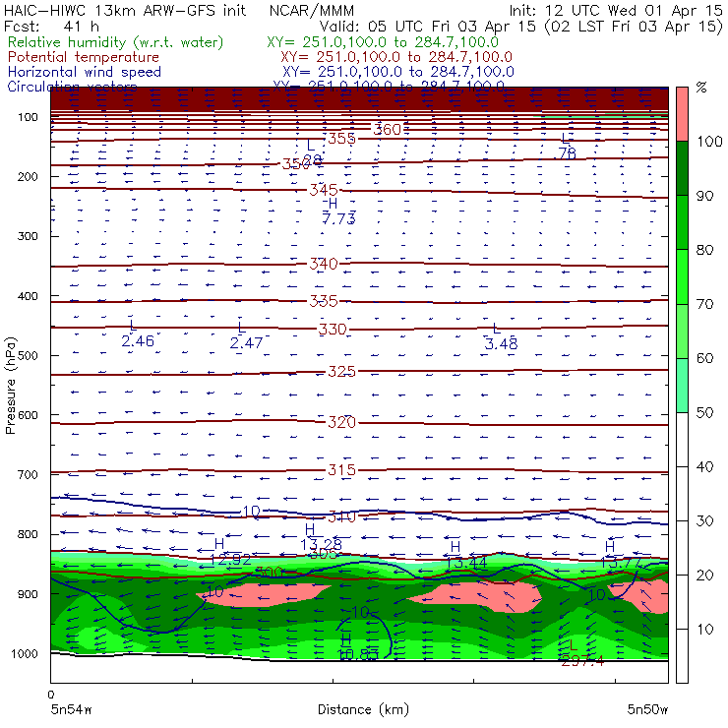Viewport: 728px width, 728px height.
Task: Click the green XY coordinates line for humidity
Action: click(x=383, y=42)
